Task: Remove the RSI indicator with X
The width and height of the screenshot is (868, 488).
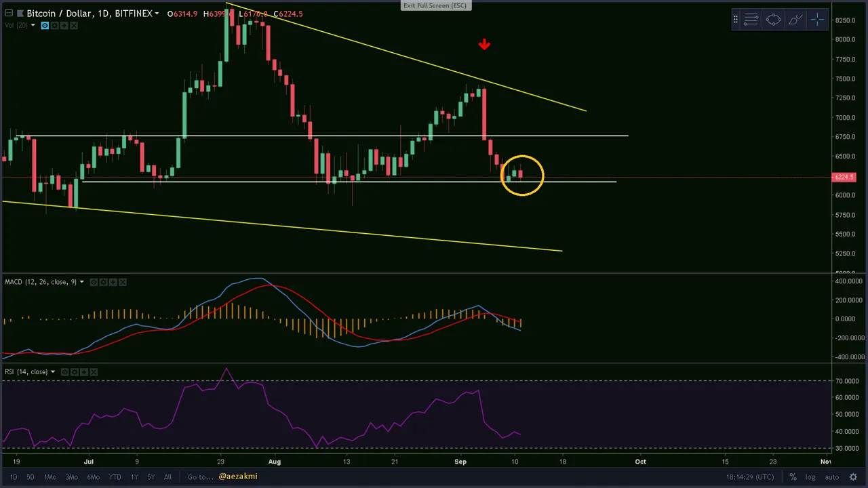Action: pos(94,371)
